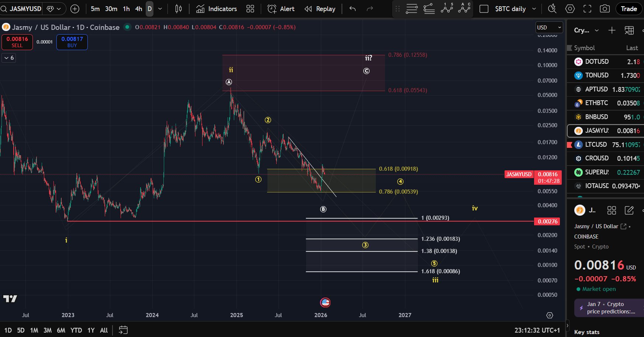The width and height of the screenshot is (644, 337).
Task: Open quick search lightning icon
Action: point(552,9)
